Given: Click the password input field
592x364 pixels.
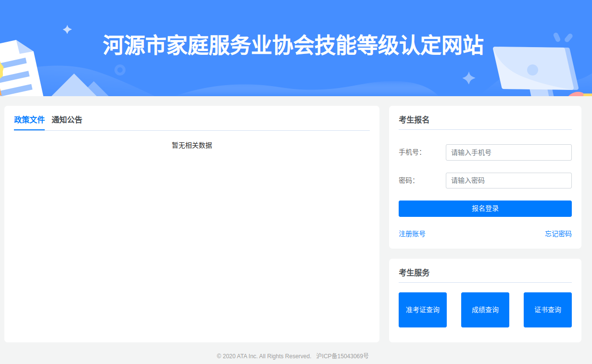Looking at the screenshot, I should 508,180.
